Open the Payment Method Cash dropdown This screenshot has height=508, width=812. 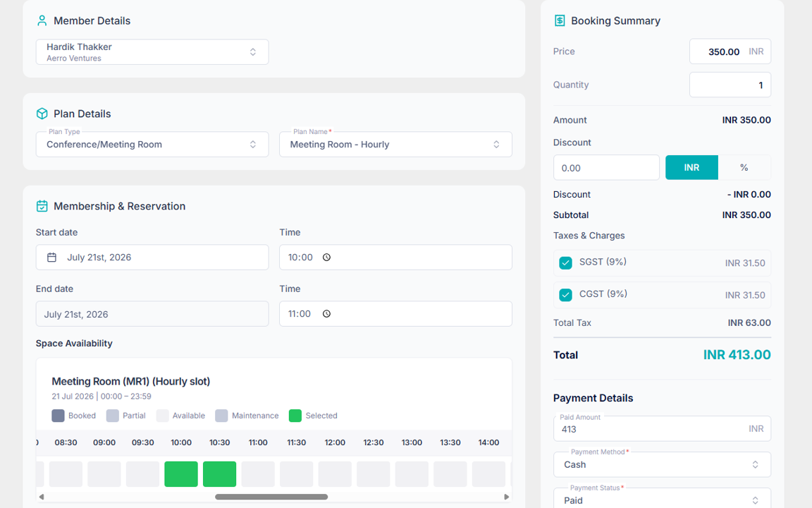[662, 464]
